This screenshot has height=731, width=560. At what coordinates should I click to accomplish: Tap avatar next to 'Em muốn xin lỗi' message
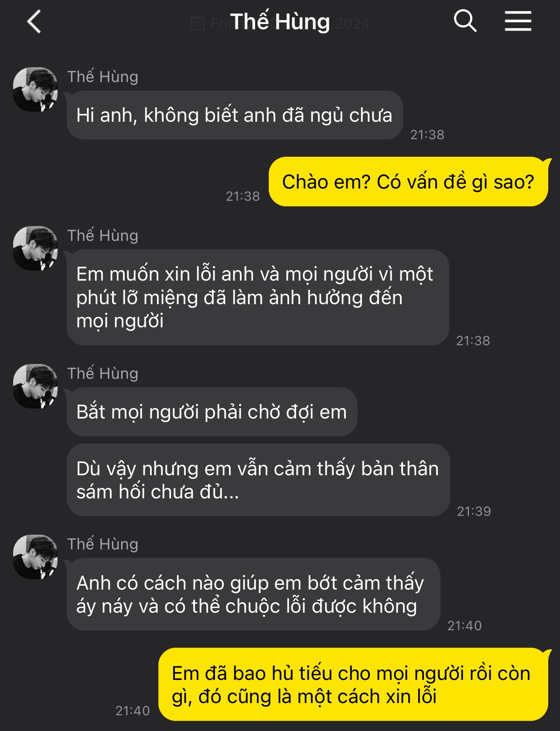pos(35,248)
